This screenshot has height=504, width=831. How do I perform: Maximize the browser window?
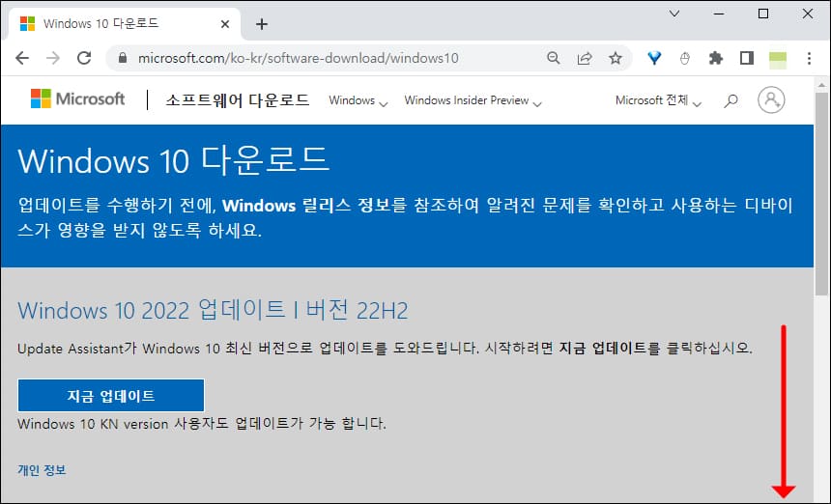click(763, 14)
